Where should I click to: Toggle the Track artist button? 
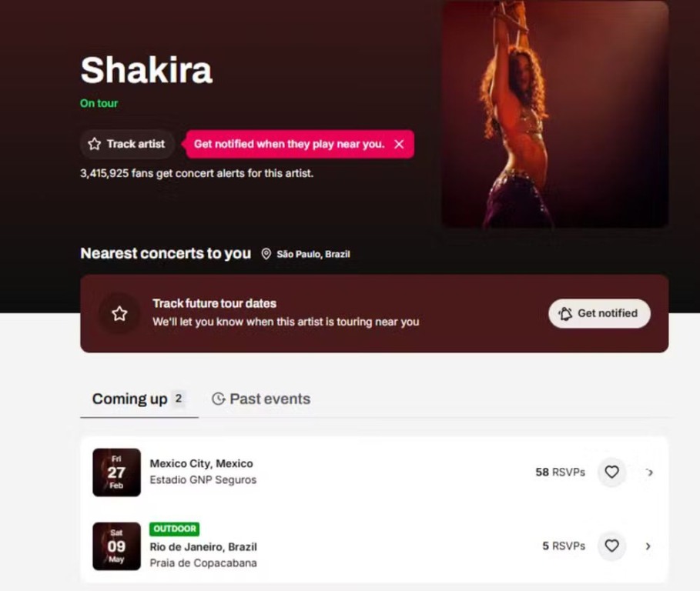pyautogui.click(x=128, y=144)
